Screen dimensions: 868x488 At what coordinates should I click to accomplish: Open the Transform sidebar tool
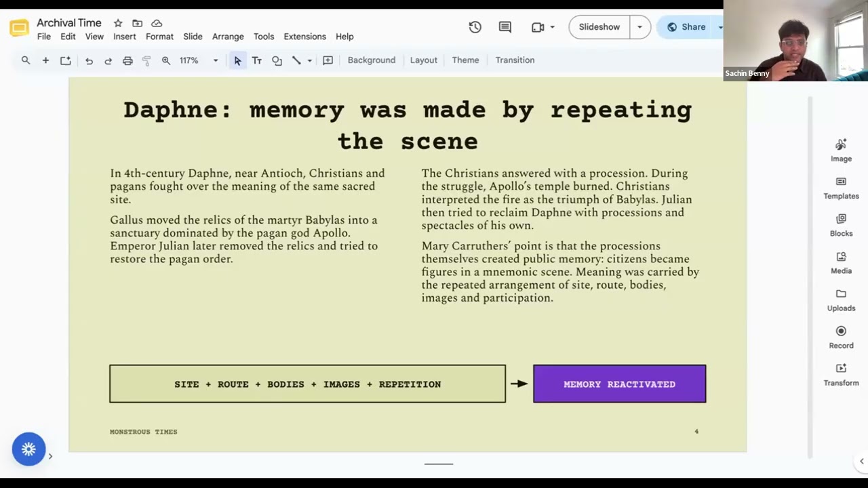(x=841, y=374)
